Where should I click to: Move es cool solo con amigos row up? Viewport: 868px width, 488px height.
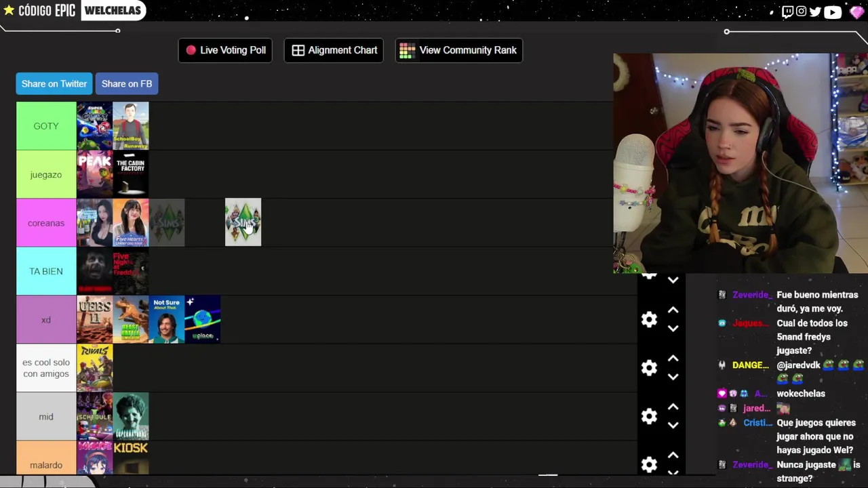point(673,359)
